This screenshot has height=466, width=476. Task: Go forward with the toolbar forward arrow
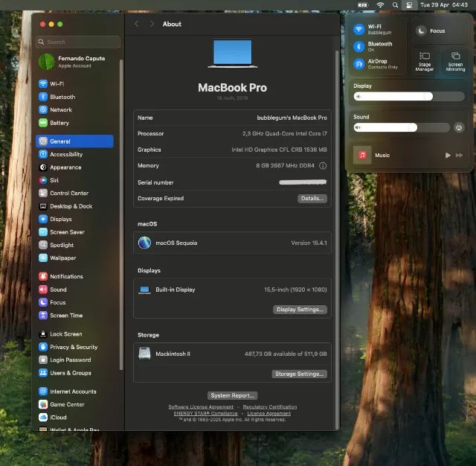tap(152, 24)
